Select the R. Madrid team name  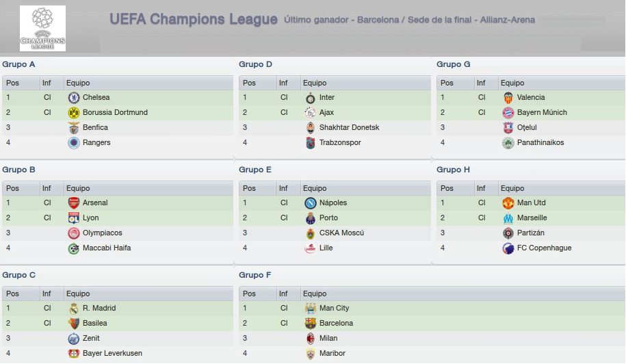click(99, 308)
